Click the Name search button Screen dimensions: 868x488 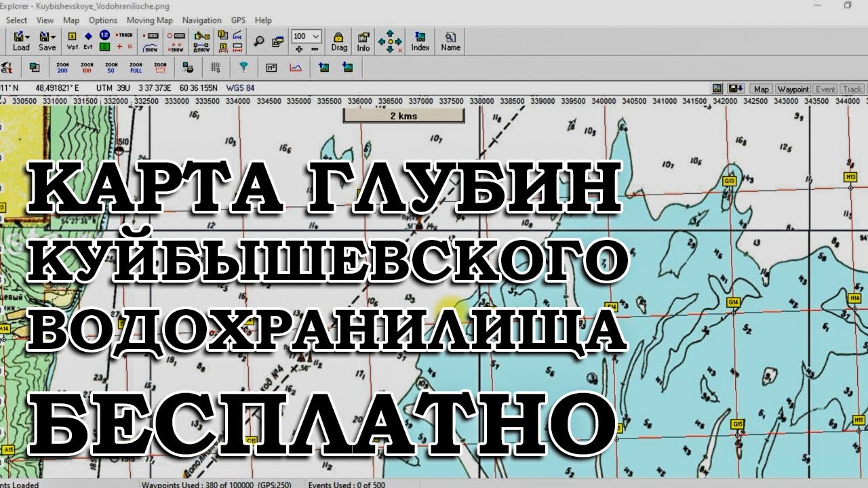click(450, 41)
